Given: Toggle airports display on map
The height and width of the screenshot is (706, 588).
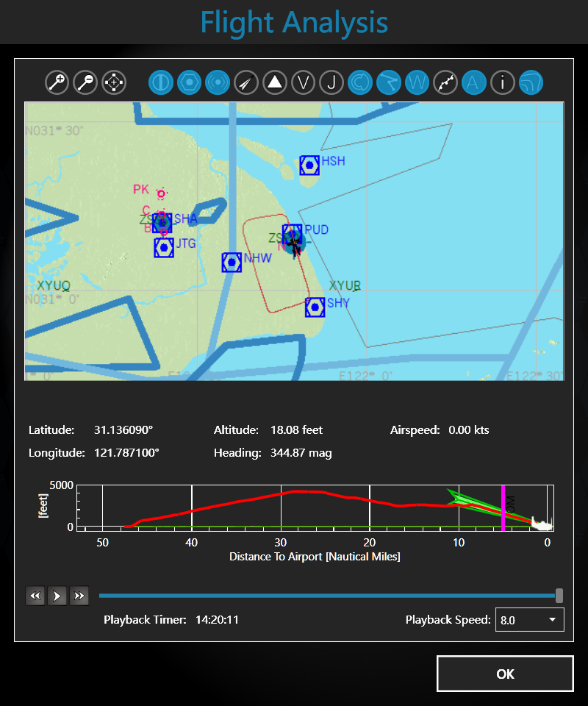Looking at the screenshot, I should click(x=161, y=83).
